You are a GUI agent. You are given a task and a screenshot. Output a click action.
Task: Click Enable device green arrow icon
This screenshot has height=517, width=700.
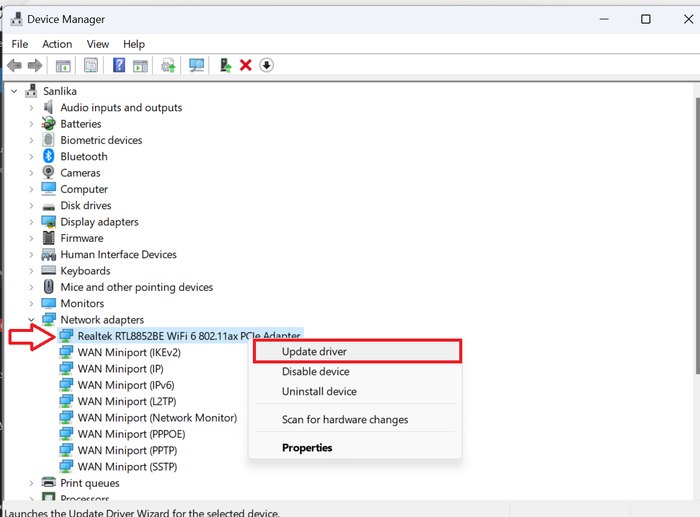tap(225, 65)
